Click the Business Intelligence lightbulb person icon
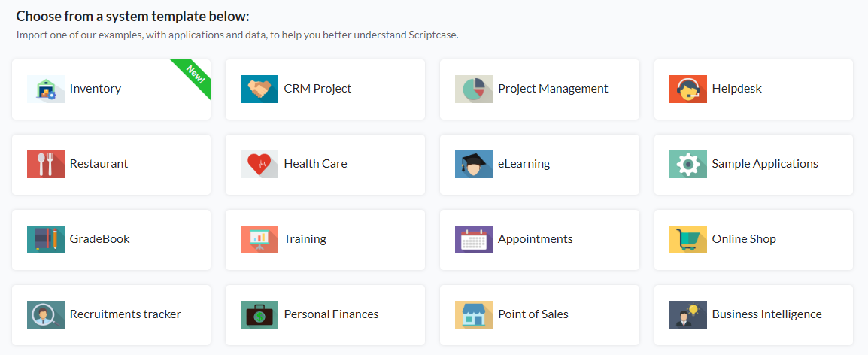 (x=687, y=315)
